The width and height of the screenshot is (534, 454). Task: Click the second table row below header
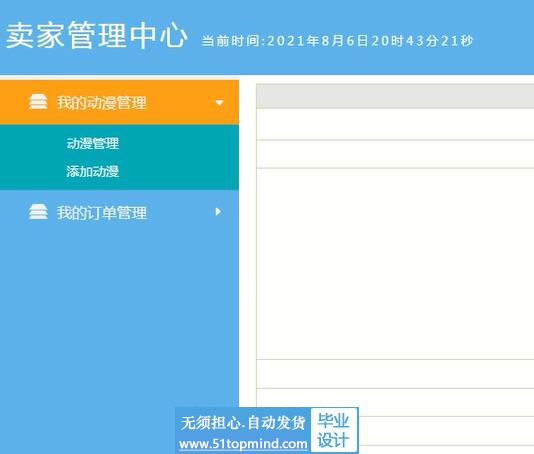click(395, 154)
